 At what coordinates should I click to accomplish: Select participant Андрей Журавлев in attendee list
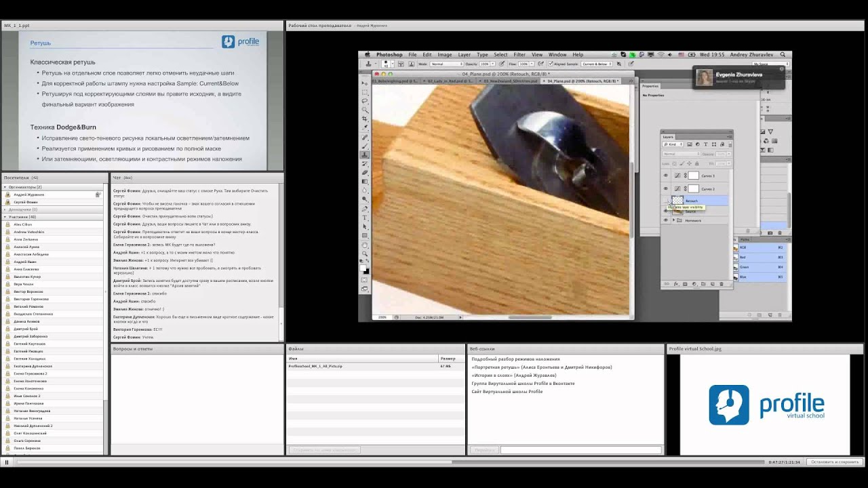coord(53,195)
